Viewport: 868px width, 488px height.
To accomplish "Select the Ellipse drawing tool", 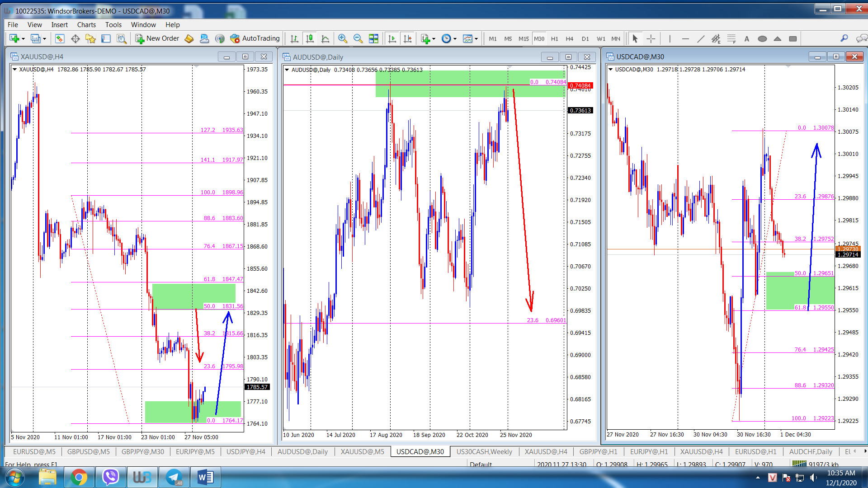I will [x=762, y=39].
